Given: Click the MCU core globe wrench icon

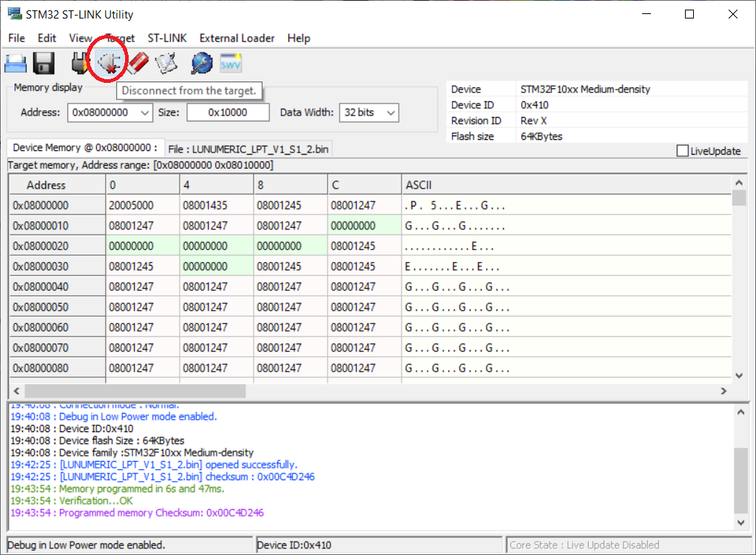Looking at the screenshot, I should (201, 64).
